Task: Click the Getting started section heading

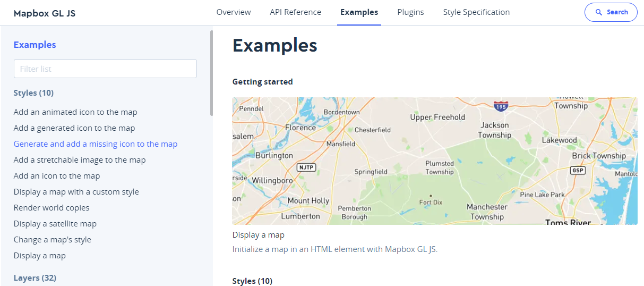Action: (263, 82)
